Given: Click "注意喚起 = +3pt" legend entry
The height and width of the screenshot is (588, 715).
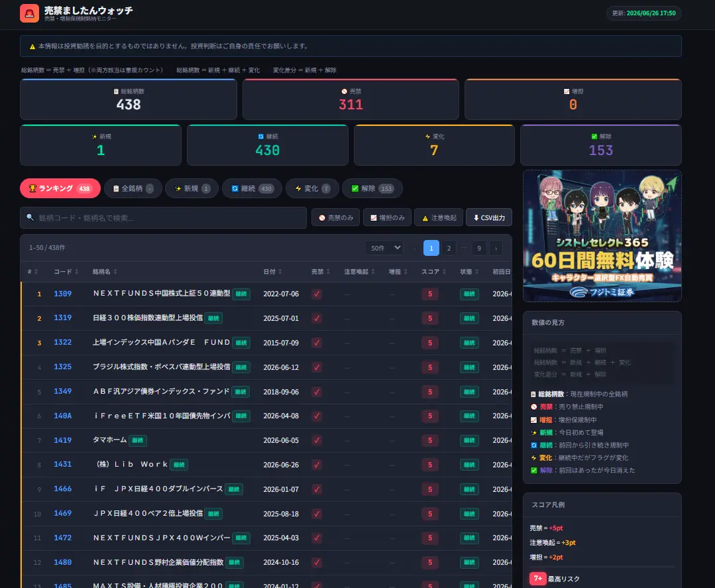Looking at the screenshot, I should pos(553,542).
